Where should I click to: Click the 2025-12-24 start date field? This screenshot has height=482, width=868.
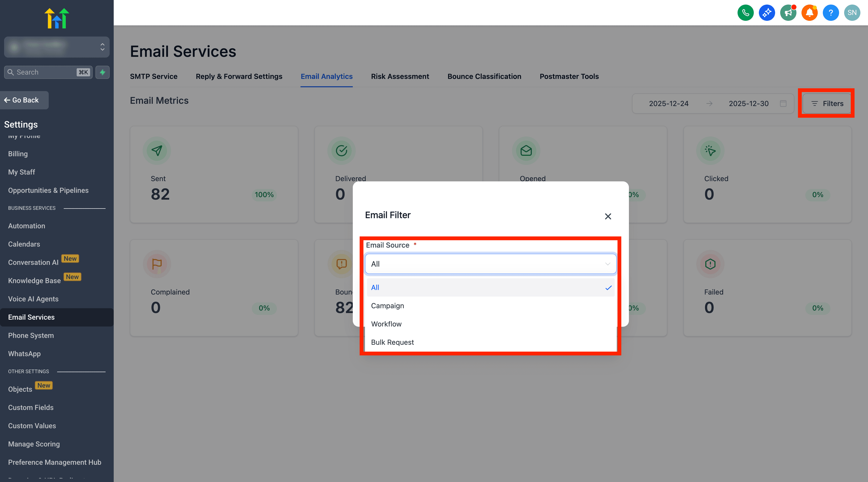[669, 104]
